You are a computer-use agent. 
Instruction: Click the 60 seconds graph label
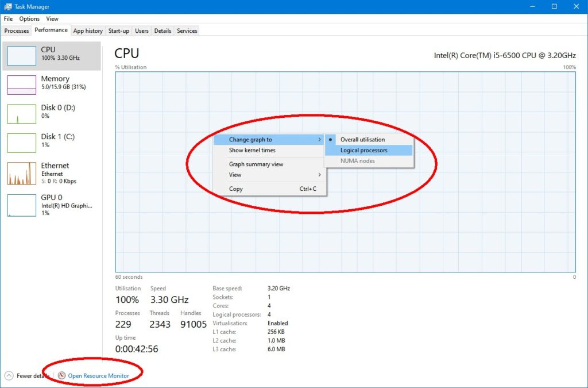129,277
